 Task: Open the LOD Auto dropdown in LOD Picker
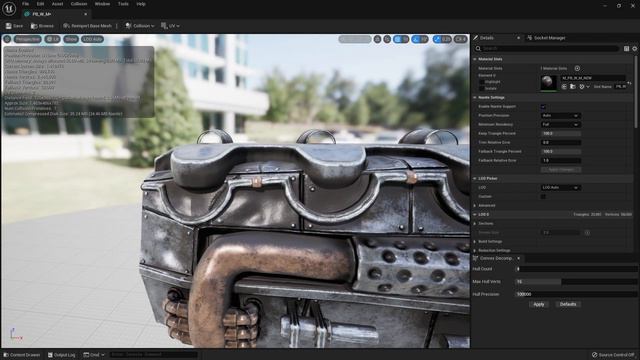pyautogui.click(x=560, y=187)
